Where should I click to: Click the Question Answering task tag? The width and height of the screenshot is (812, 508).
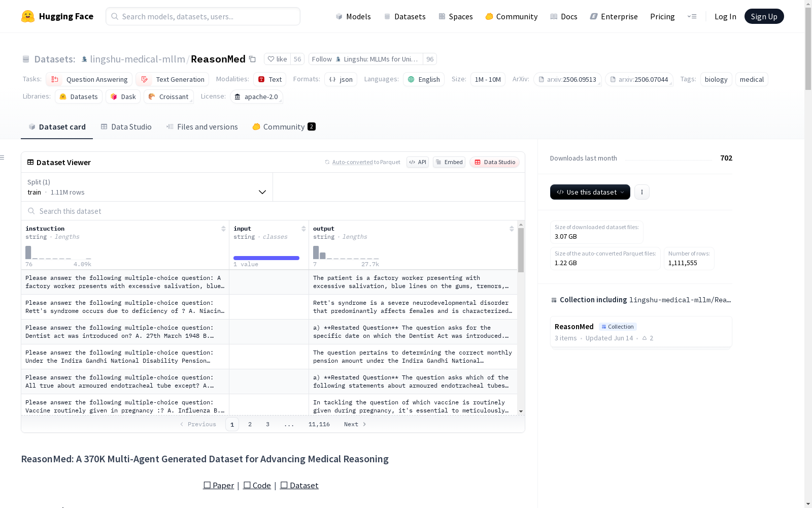tap(89, 79)
